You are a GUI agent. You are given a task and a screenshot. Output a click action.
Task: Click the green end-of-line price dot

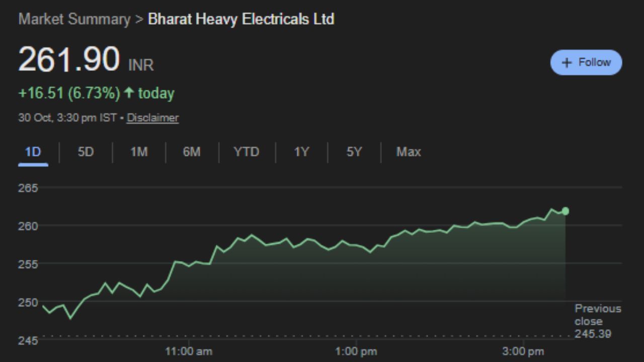click(566, 211)
